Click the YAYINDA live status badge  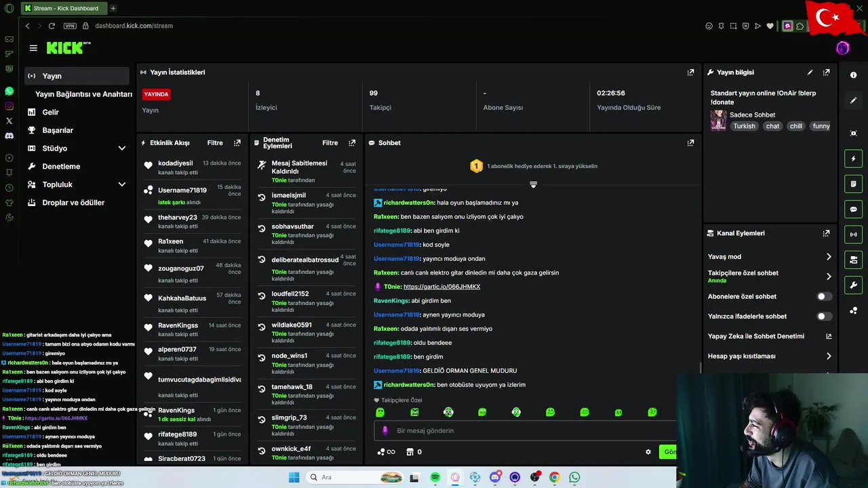click(x=156, y=94)
